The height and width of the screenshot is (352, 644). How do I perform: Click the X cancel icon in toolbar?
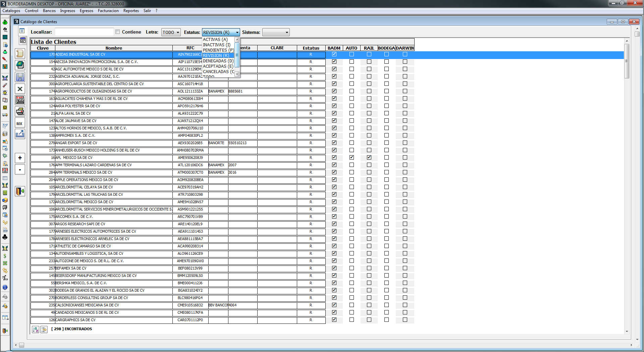20,89
